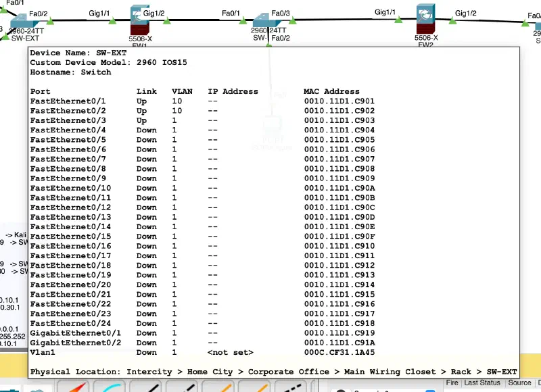Click the Gig1/1 port label near FW1
Image resolution: width=541 pixels, height=392 pixels.
tap(99, 13)
